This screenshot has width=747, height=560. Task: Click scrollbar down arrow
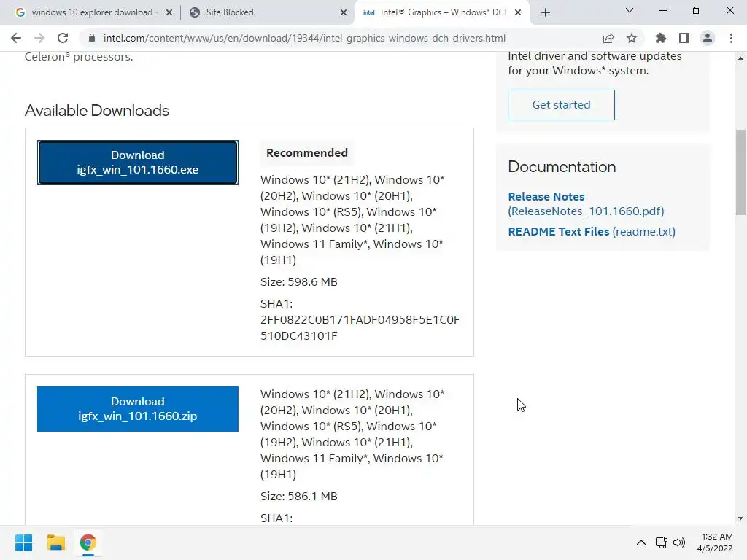point(740,518)
